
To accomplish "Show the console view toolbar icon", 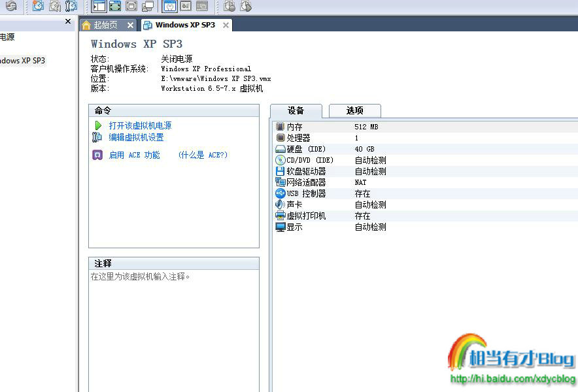I will [202, 6].
